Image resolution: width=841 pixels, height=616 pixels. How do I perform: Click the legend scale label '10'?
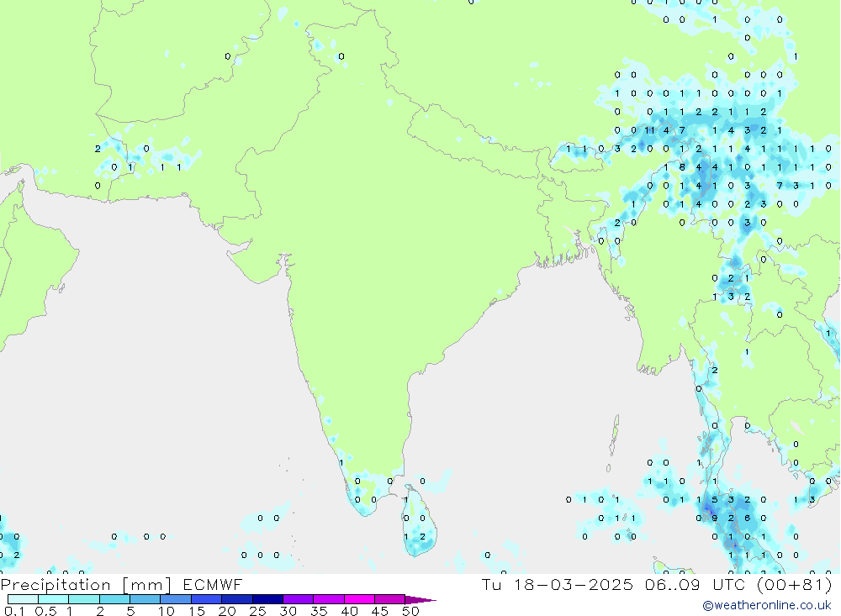167,611
